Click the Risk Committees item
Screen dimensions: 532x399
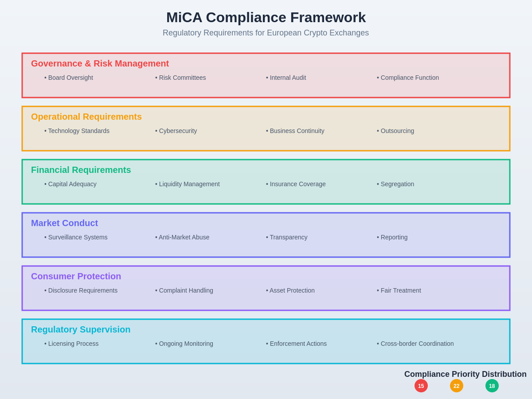[180, 78]
